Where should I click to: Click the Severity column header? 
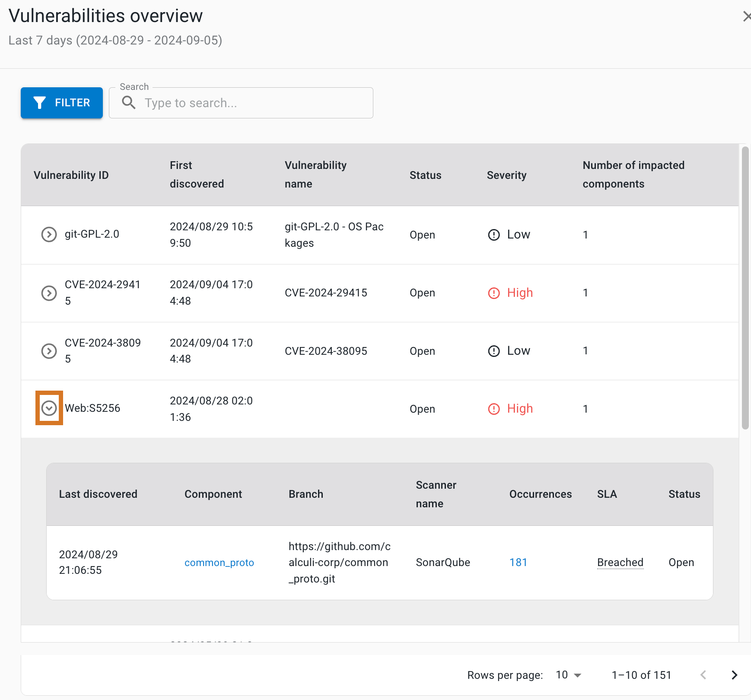pos(506,175)
